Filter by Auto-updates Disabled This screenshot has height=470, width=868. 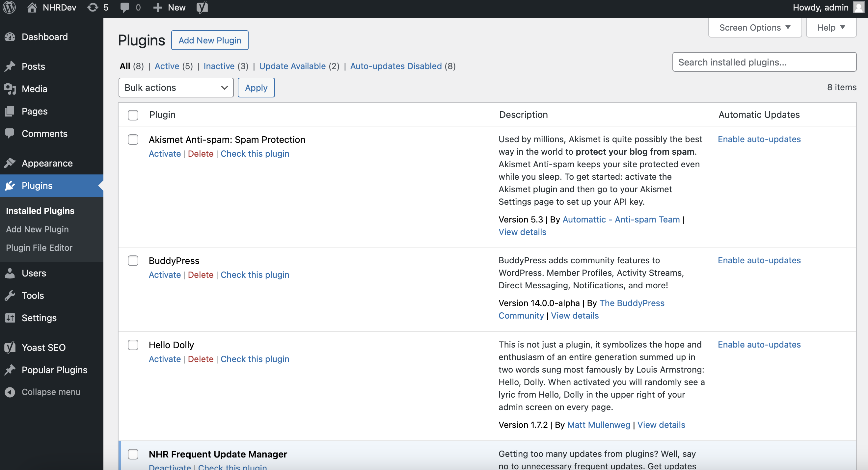point(396,66)
